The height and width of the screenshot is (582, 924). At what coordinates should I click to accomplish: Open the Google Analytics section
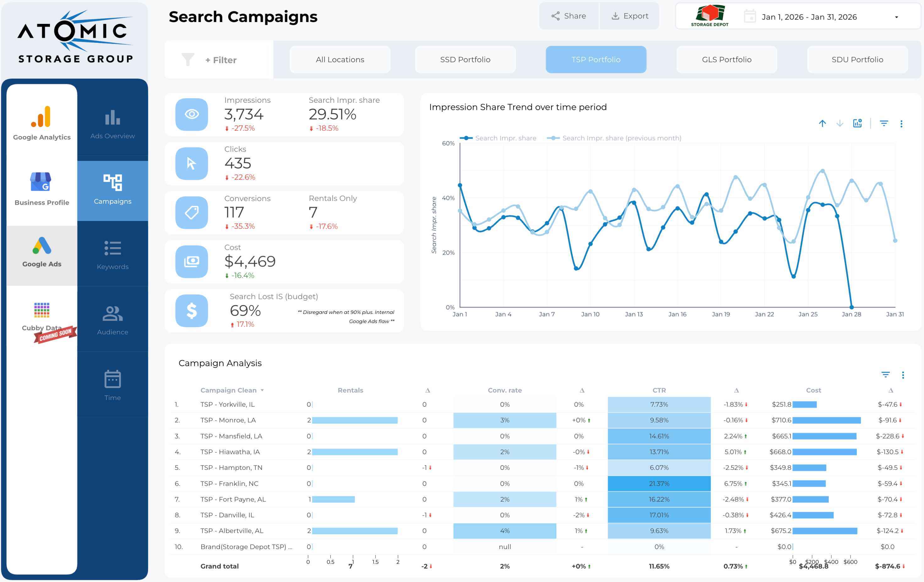coord(42,123)
